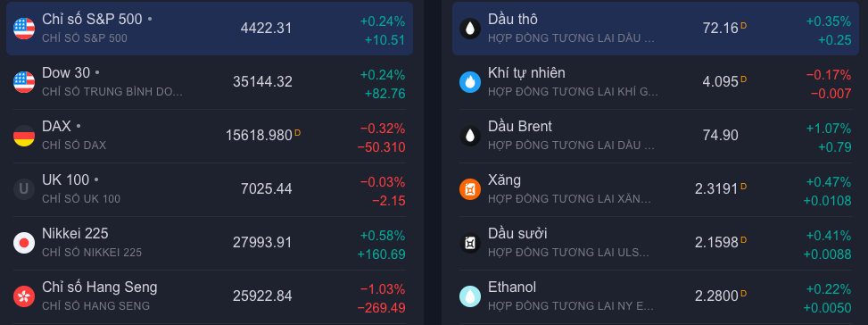Click the heating oil can icon for Dầu sưởi
868x325 pixels.
coord(470,243)
